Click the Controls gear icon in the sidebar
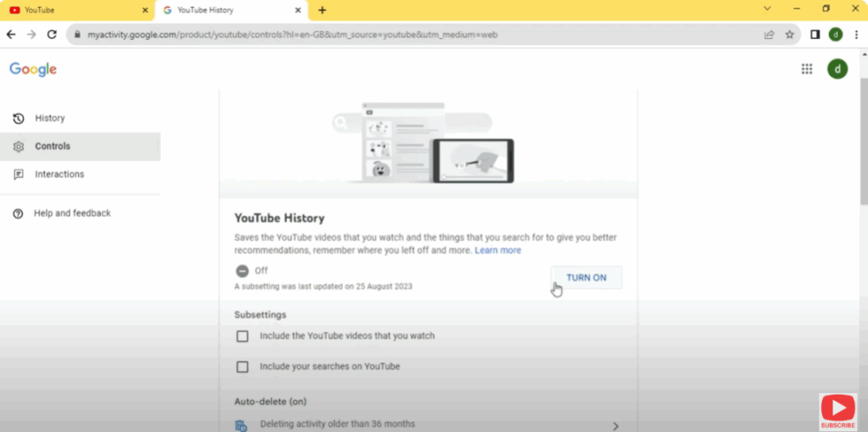The width and height of the screenshot is (868, 432). coord(19,147)
